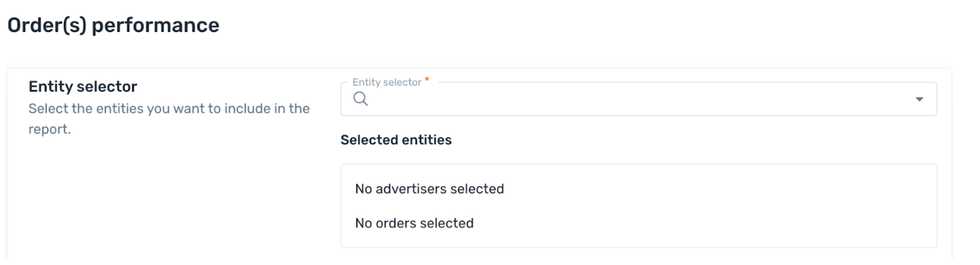Click the 'No advertisers selected' message

[x=429, y=189]
